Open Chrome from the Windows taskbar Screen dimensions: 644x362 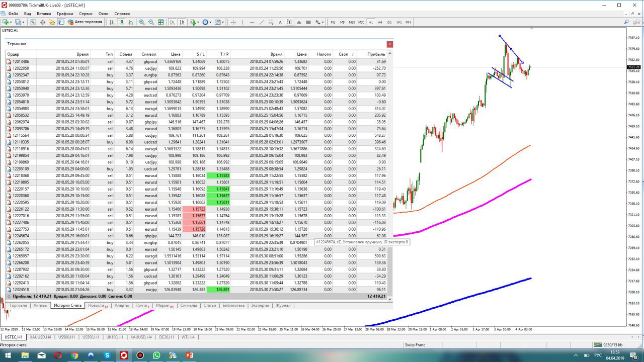[x=74, y=355]
